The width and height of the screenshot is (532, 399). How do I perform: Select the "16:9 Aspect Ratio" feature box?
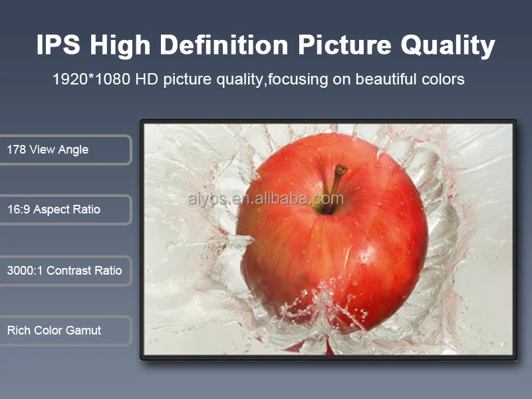click(x=66, y=209)
